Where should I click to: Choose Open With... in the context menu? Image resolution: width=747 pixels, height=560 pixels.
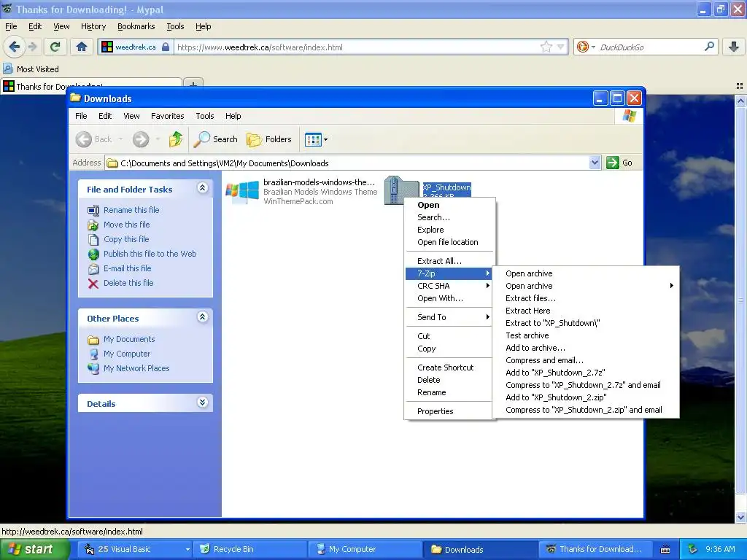point(449,298)
